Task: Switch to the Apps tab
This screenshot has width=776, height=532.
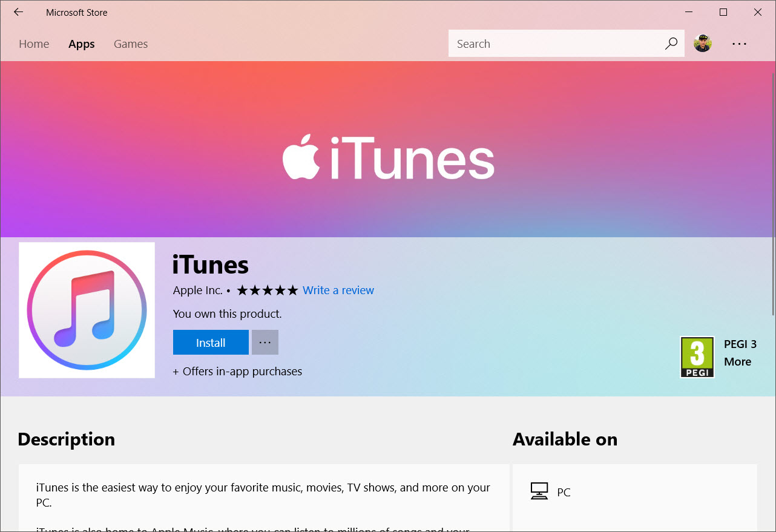Action: 81,43
